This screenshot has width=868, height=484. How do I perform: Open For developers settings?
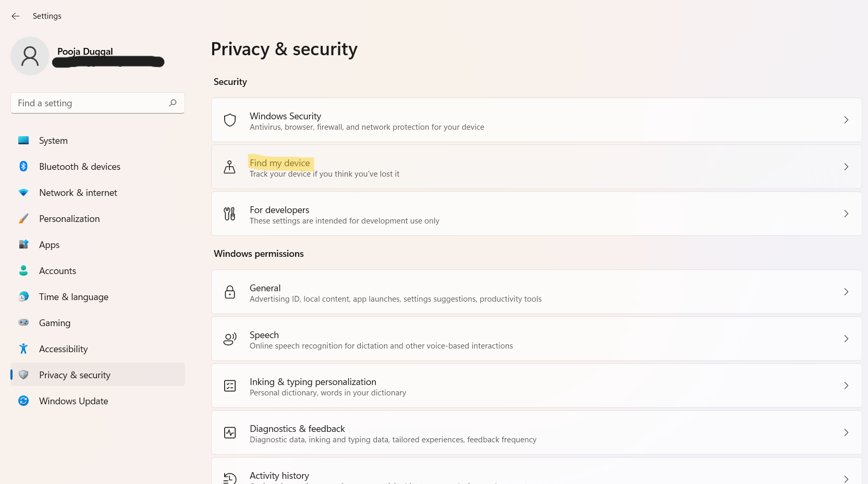click(x=279, y=210)
